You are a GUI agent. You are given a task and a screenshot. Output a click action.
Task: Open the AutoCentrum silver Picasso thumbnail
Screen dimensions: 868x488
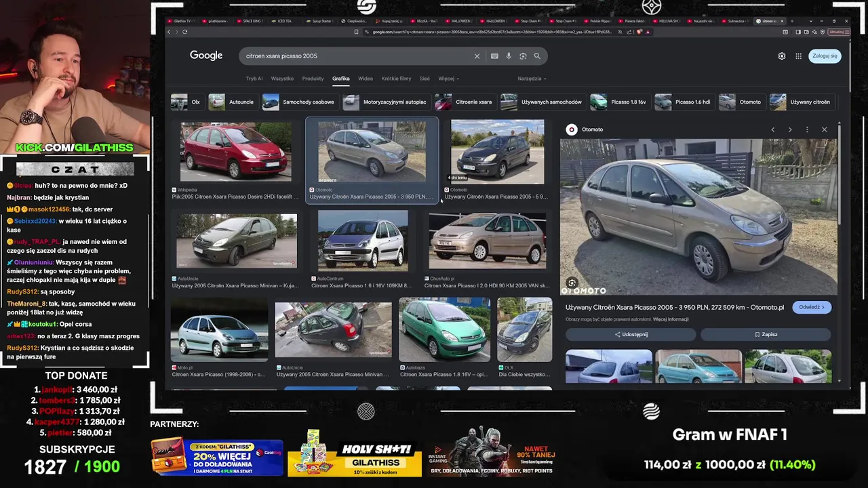(363, 241)
